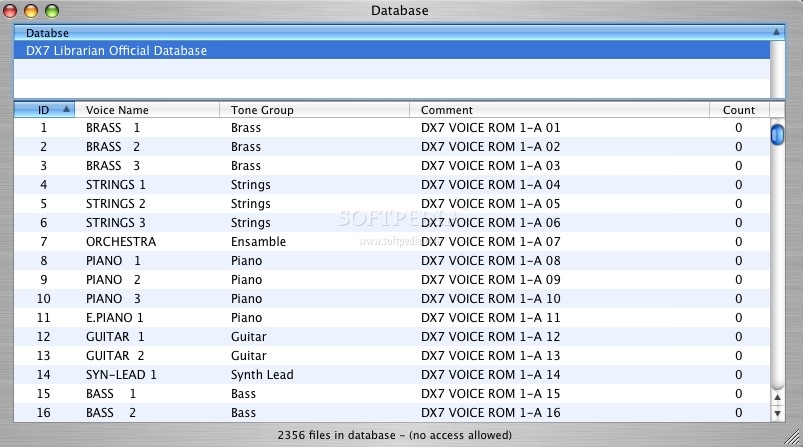The image size is (803, 447).
Task: Zoom the Database window with green button
Action: click(52, 11)
